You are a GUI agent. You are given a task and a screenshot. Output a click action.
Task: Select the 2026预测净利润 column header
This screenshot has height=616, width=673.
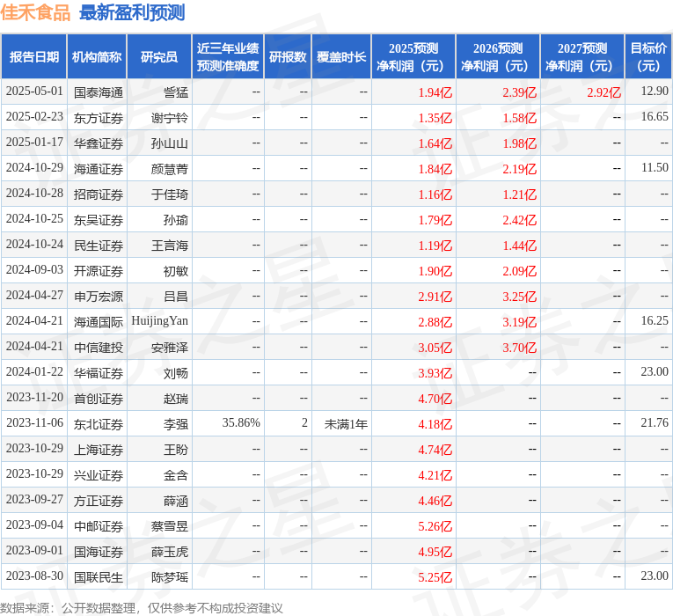(x=498, y=56)
